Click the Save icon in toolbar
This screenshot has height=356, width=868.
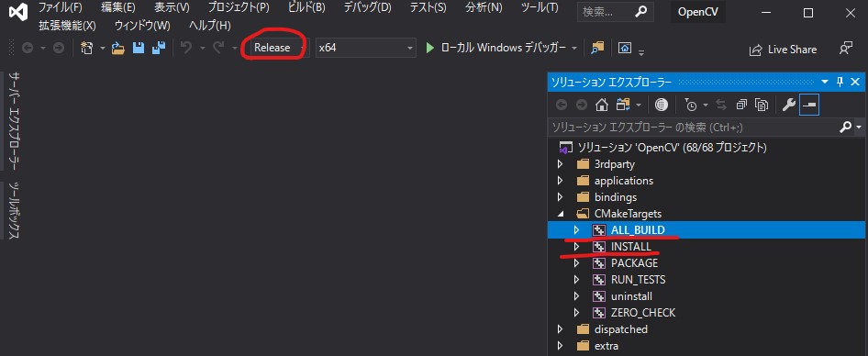(139, 48)
